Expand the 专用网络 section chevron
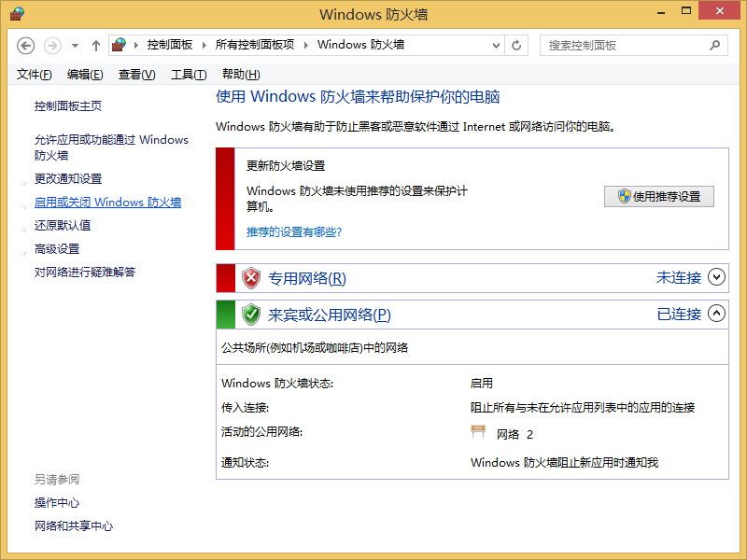This screenshot has width=747, height=560. (x=716, y=277)
